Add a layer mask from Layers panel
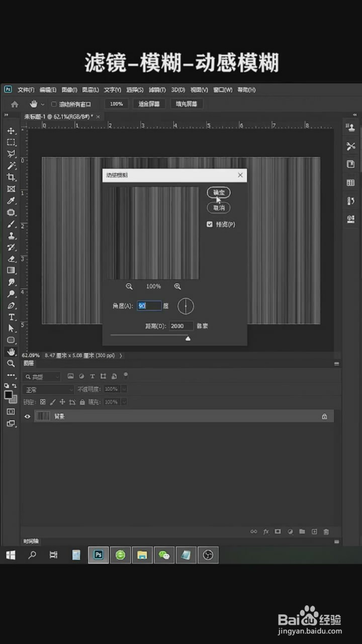The height and width of the screenshot is (644, 362). (278, 532)
